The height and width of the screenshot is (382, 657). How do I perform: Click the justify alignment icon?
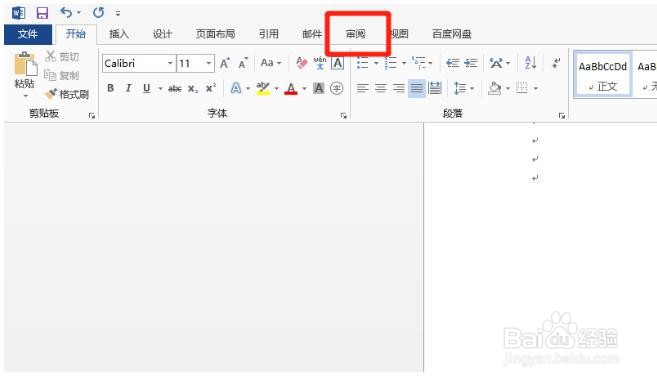coord(416,88)
